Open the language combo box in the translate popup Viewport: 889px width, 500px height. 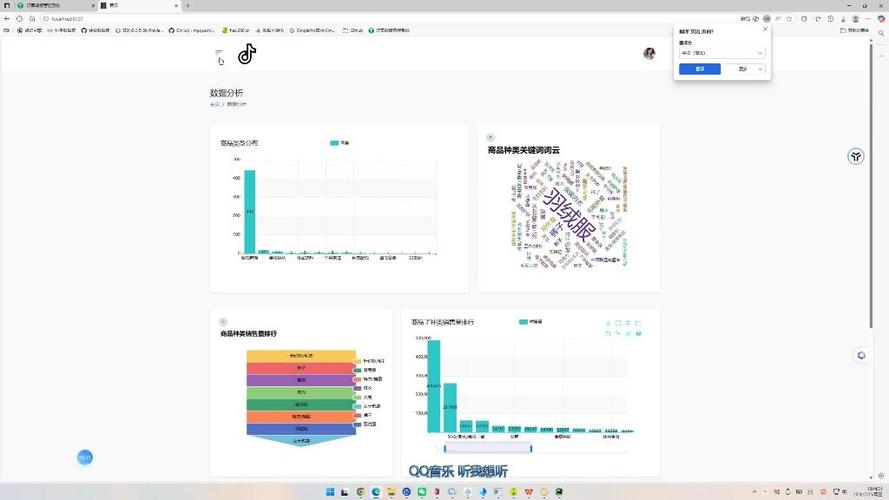tap(722, 53)
